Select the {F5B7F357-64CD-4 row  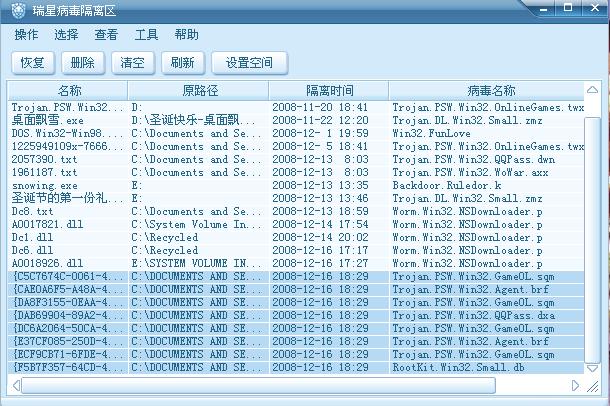296,368
